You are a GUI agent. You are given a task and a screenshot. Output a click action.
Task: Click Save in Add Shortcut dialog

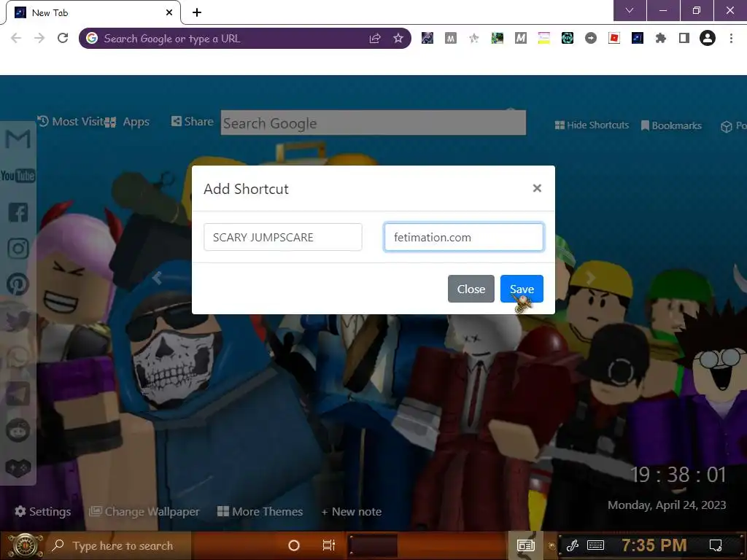point(522,289)
